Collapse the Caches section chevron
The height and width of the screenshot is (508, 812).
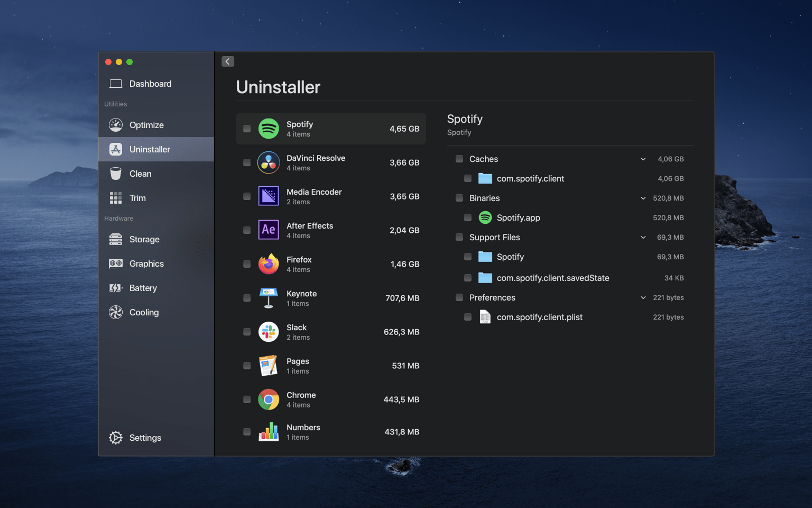tap(643, 159)
